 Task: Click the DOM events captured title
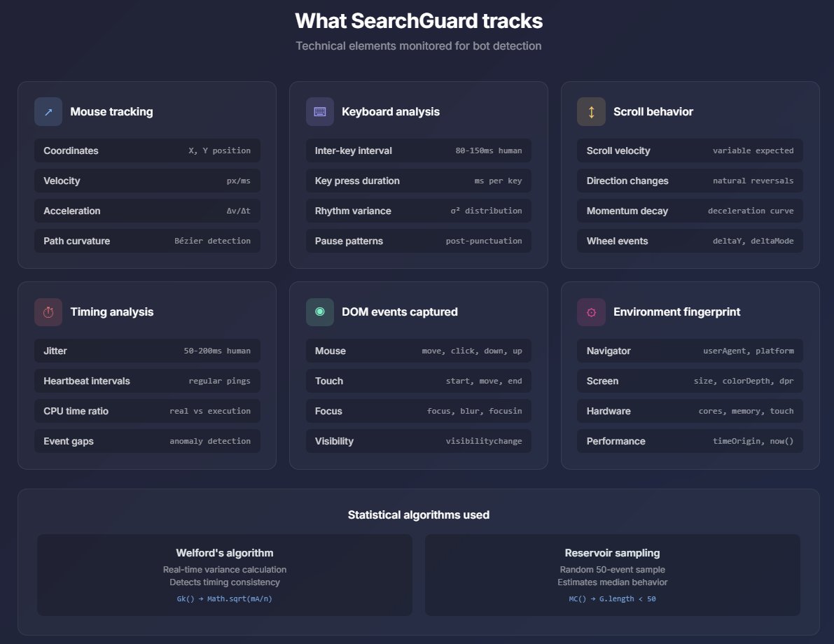tap(399, 312)
